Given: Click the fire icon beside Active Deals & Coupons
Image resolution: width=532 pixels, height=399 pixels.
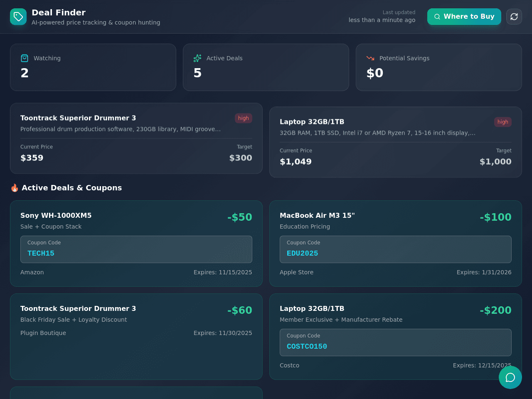Looking at the screenshot, I should pos(15,188).
